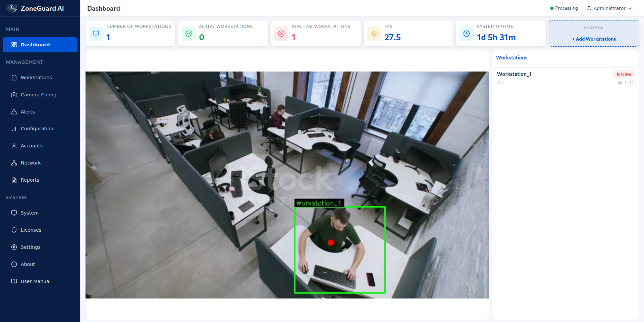
Task: Click the Camera Config camera icon
Action: click(14, 95)
